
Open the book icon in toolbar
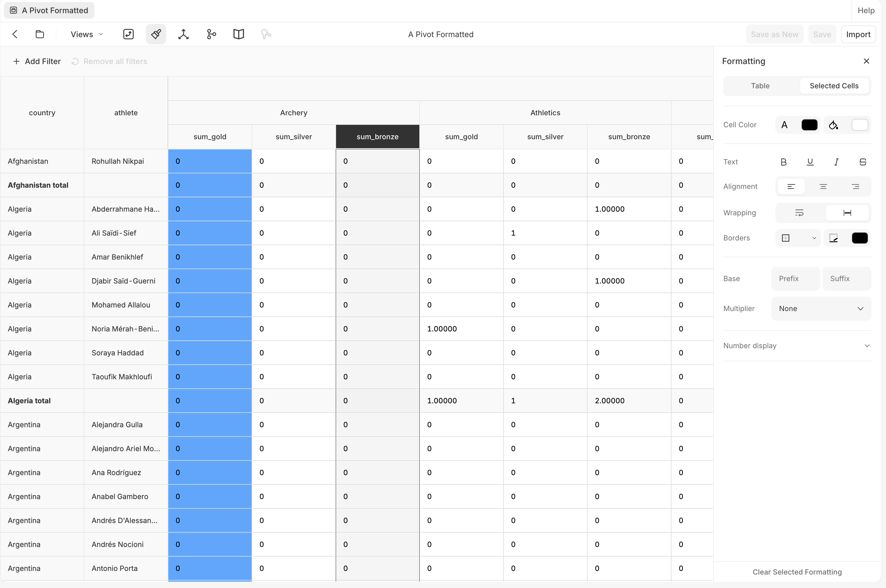[238, 34]
